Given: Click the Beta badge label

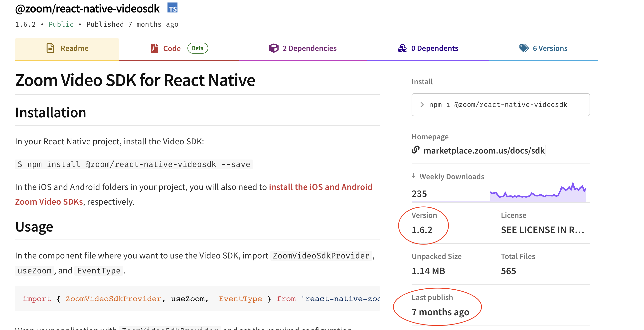Looking at the screenshot, I should tap(197, 48).
